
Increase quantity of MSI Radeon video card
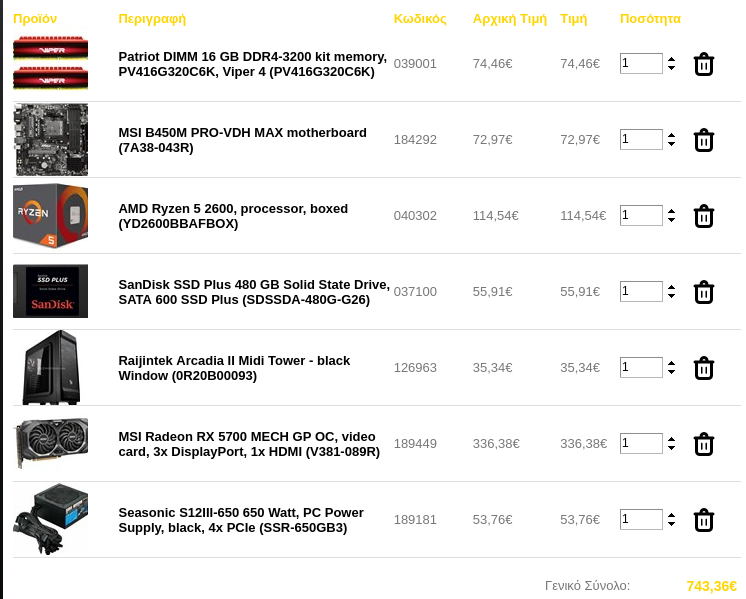(x=671, y=439)
